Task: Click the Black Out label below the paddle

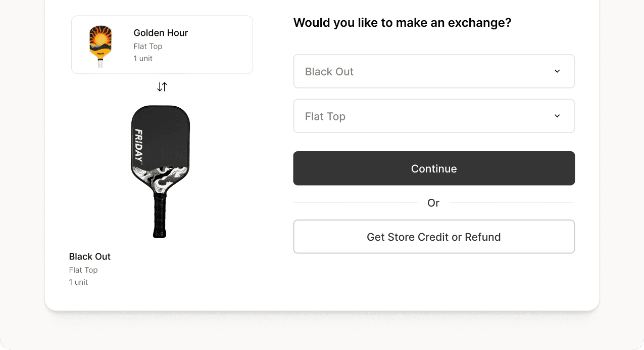Action: 90,256
